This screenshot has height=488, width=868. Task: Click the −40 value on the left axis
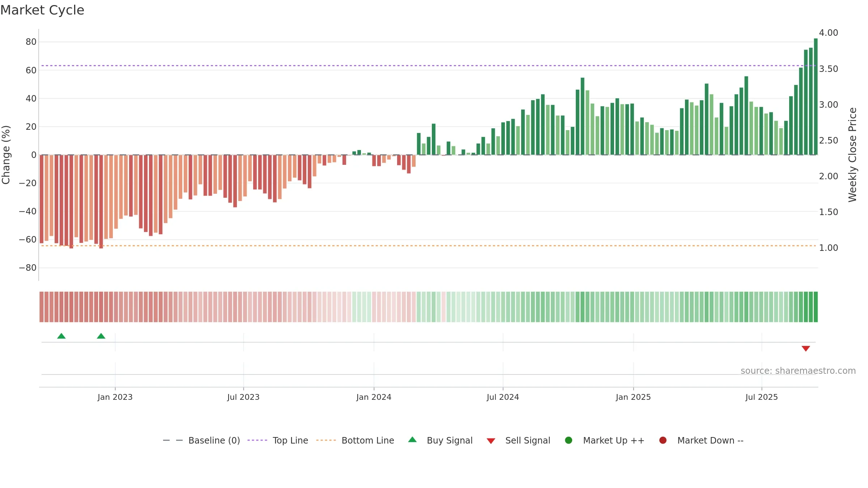coord(28,211)
